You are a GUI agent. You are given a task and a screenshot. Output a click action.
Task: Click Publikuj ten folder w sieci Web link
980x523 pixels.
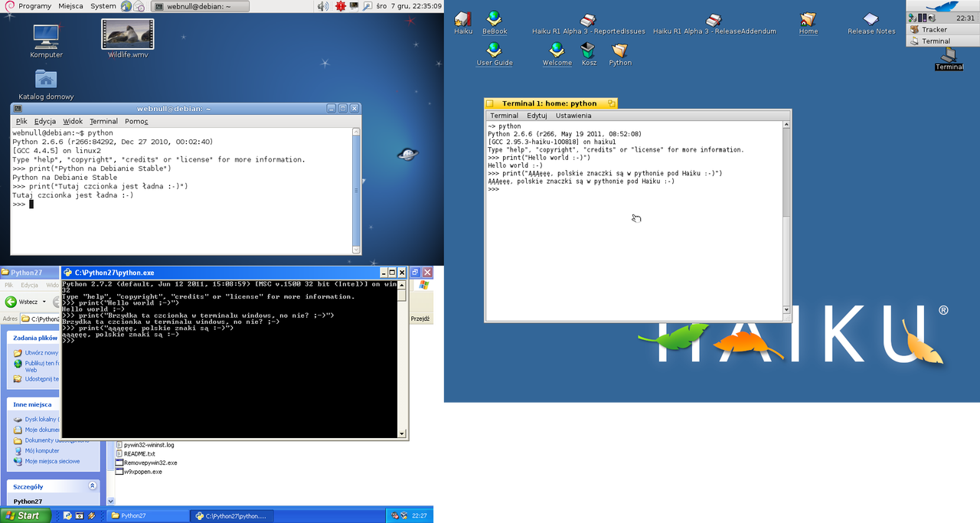click(37, 366)
